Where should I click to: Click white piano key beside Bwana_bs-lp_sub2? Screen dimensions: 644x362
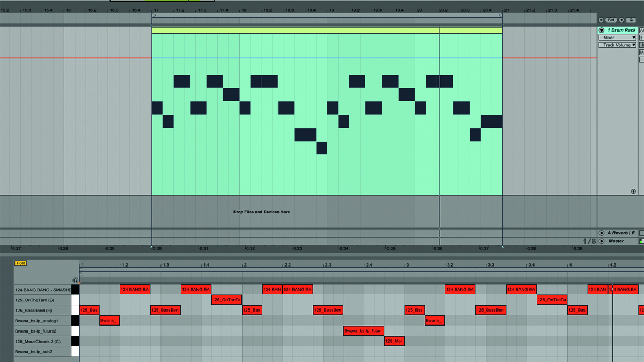click(x=75, y=352)
